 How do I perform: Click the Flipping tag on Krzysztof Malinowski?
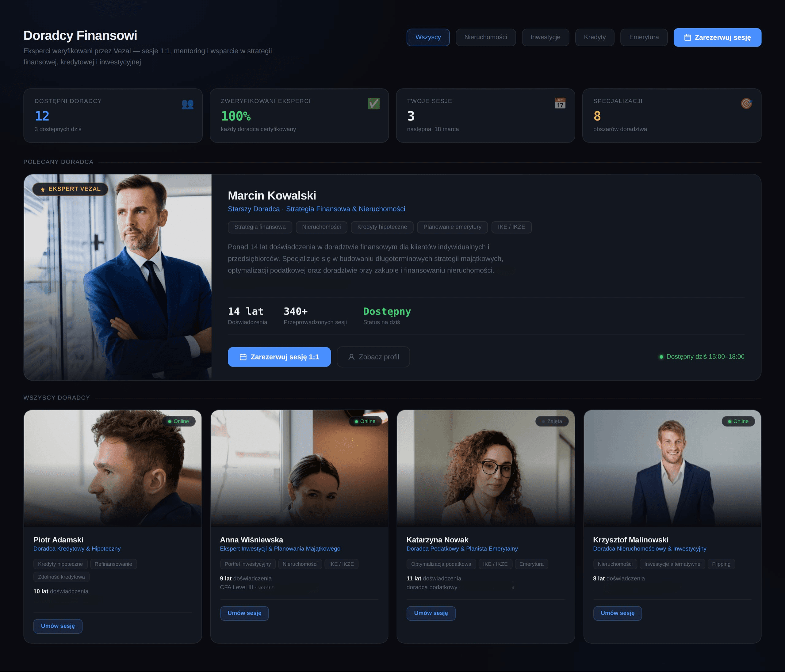tap(721, 564)
